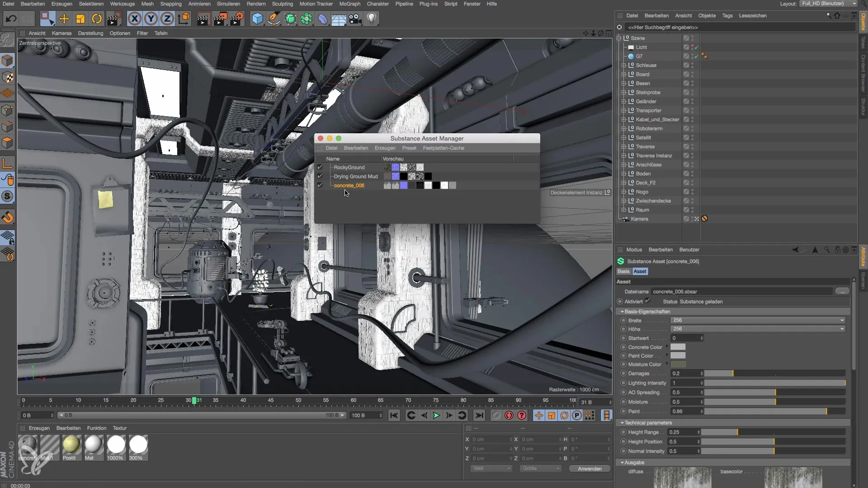Open the Layout Full_HD dropdown
Image resolution: width=868 pixels, height=488 pixels.
829,4
